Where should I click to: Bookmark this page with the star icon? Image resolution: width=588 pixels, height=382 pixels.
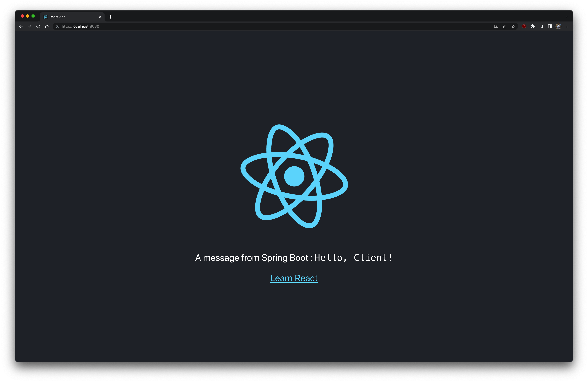[x=513, y=26]
